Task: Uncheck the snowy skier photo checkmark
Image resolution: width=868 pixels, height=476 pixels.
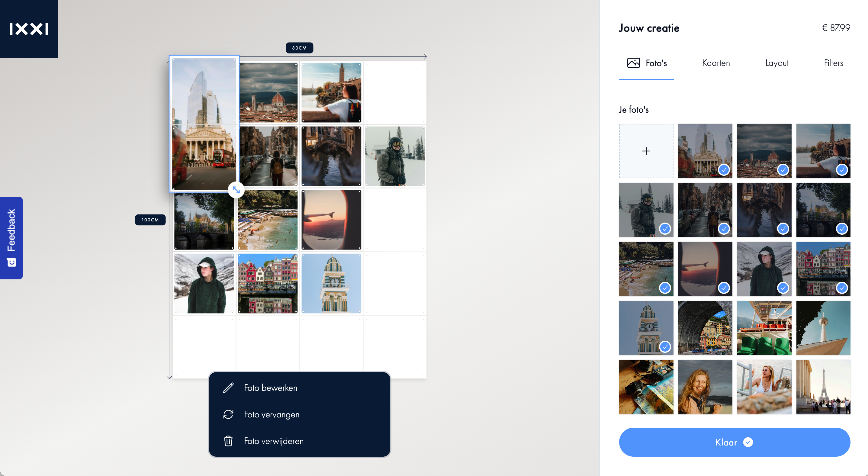Action: [x=665, y=228]
